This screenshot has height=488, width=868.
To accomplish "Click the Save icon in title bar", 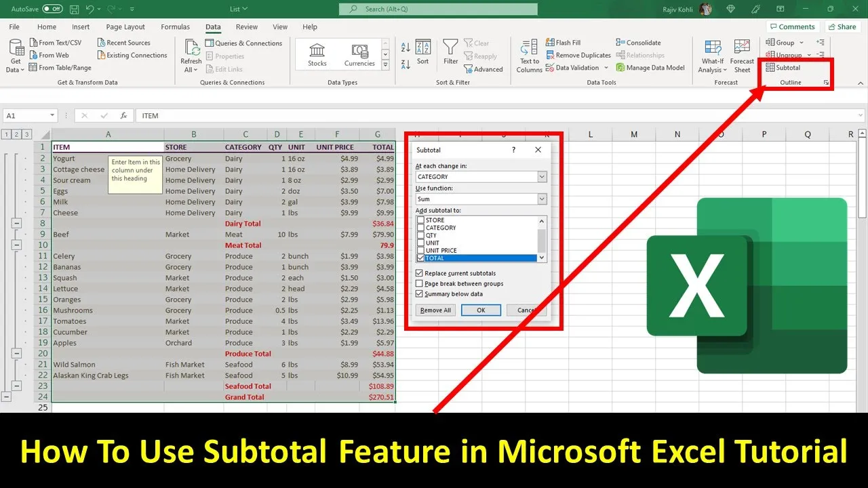I will click(74, 9).
